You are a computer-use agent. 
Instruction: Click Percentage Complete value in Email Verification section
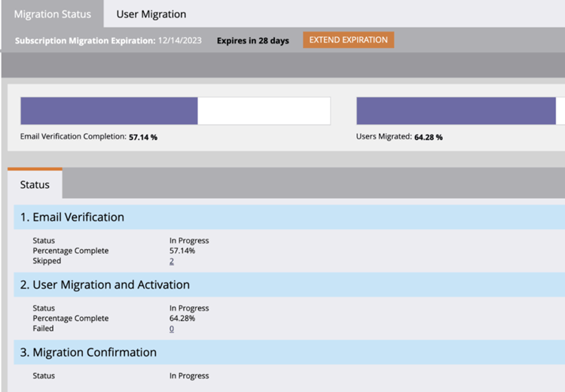point(182,251)
